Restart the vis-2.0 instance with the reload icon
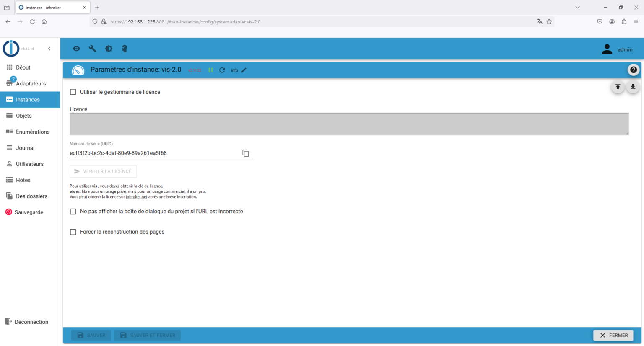The width and height of the screenshot is (644, 346). click(x=222, y=70)
